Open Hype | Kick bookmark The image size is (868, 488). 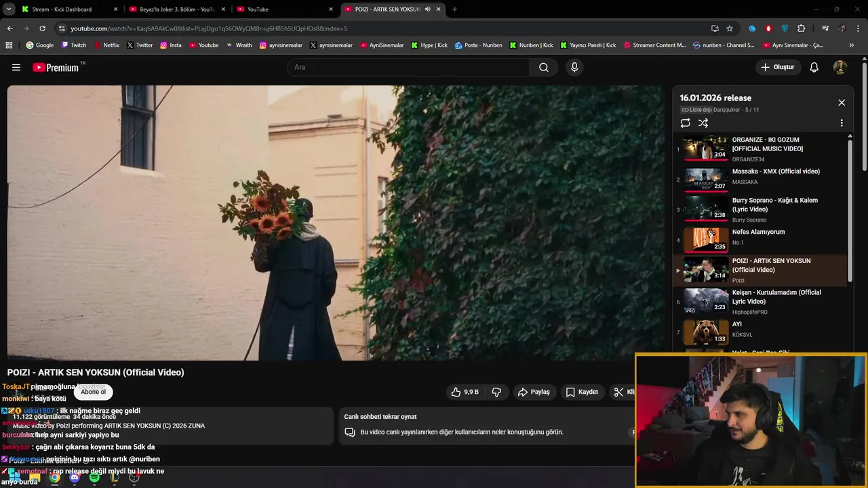pos(429,45)
